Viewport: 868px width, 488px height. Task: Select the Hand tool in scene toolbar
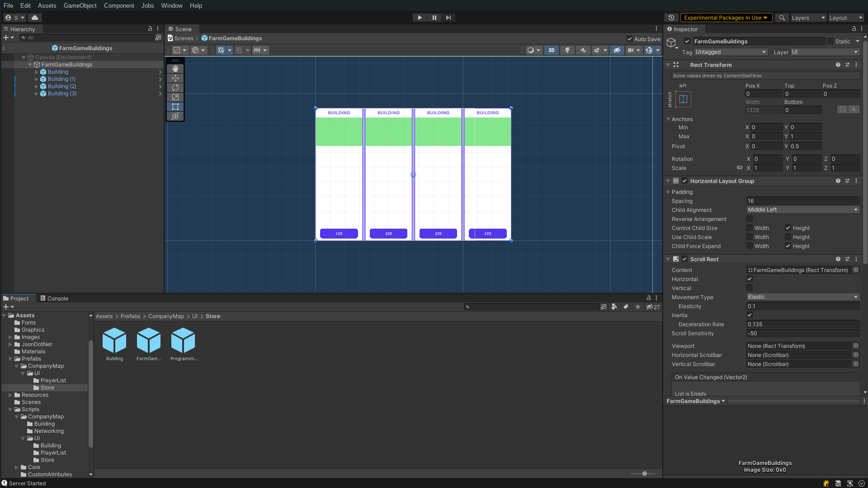[175, 69]
